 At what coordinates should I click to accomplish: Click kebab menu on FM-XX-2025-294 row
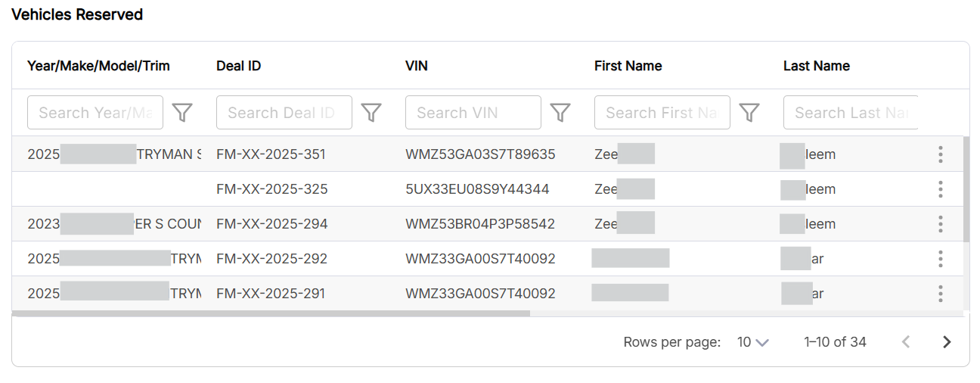click(941, 224)
